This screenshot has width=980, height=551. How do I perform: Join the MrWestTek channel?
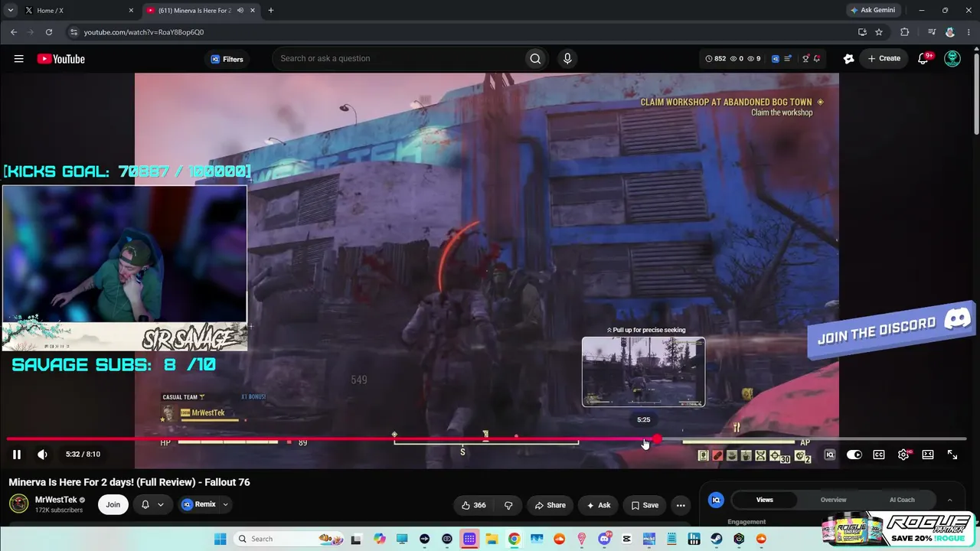coord(113,505)
